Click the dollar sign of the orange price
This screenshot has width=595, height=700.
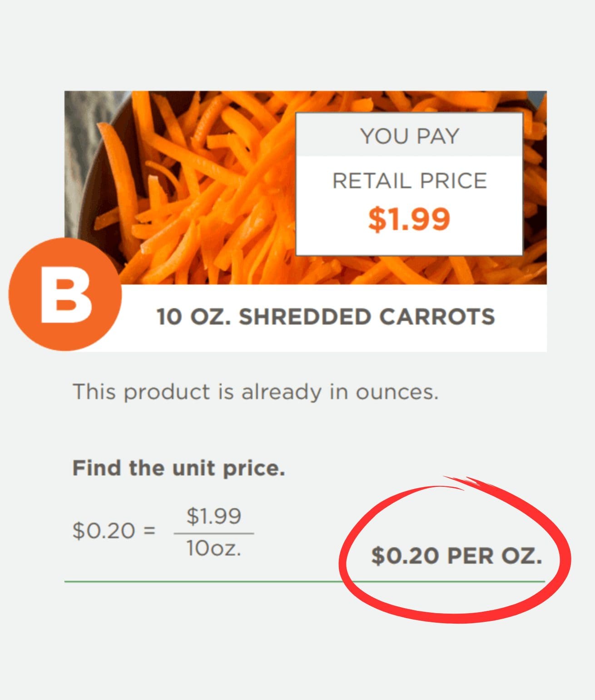[x=376, y=219]
